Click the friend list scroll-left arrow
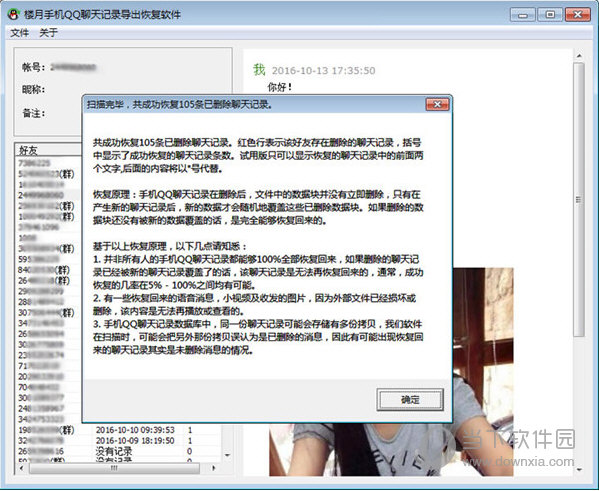This screenshot has width=599, height=491. click(21, 468)
